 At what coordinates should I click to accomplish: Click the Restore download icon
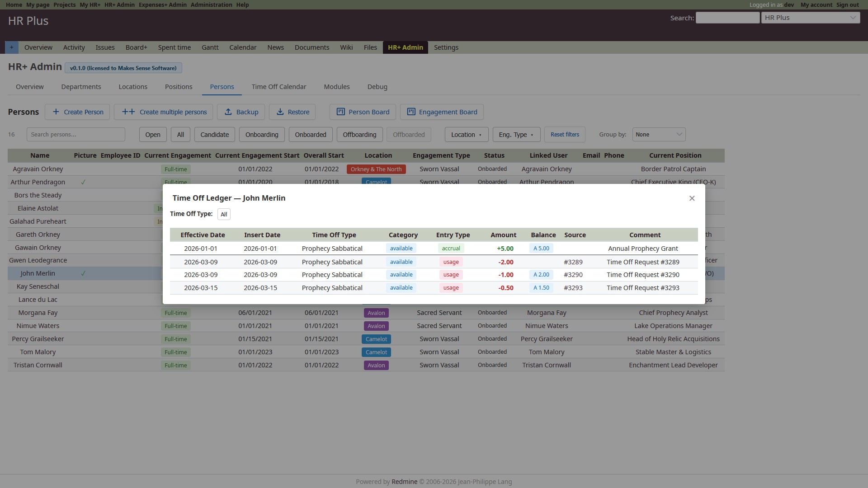click(280, 112)
